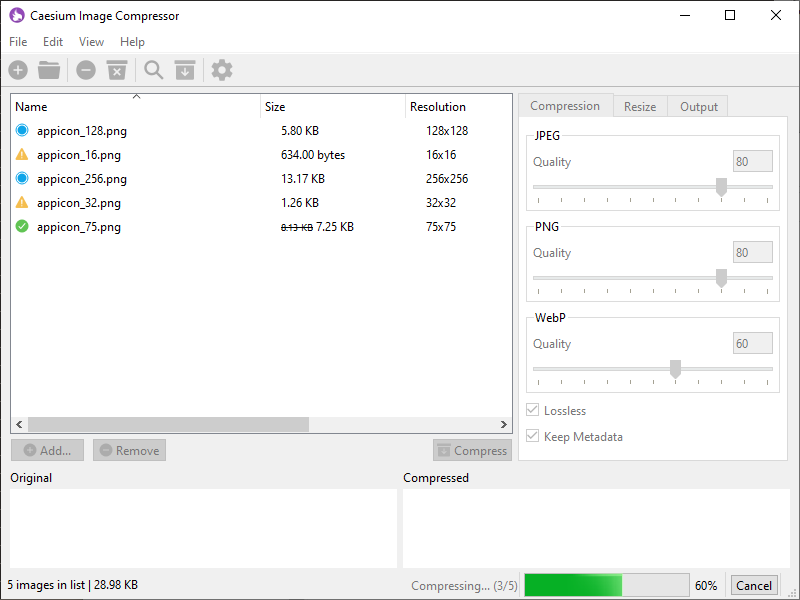Screen dimensions: 800x600
Task: Toggle the Lossless checkbox
Action: [533, 411]
